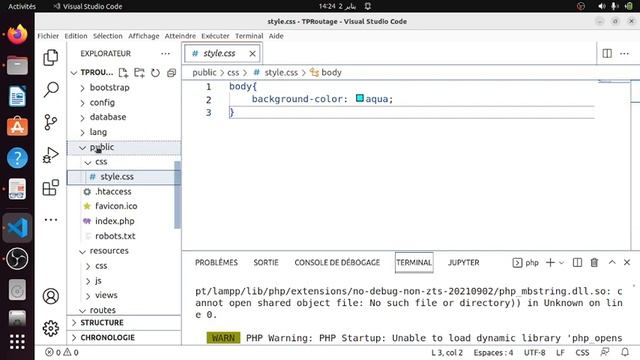Expand the config folder
Screen dimensions: 640x360
[102, 102]
